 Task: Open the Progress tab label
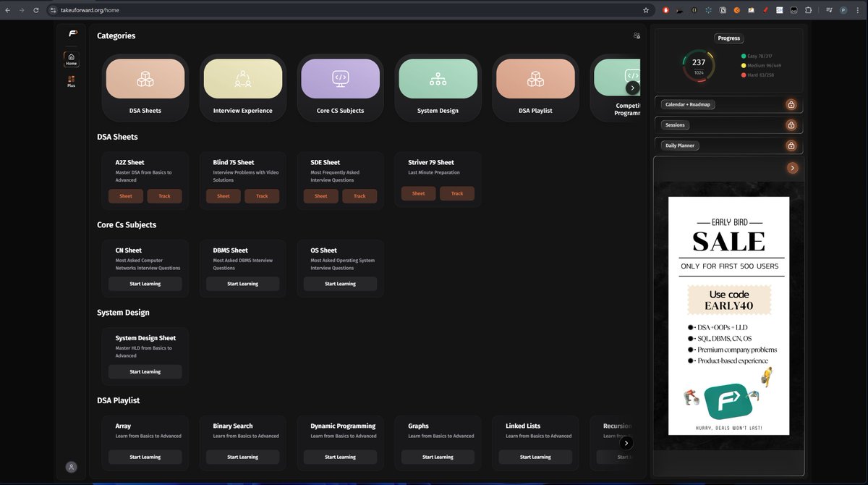click(x=729, y=38)
